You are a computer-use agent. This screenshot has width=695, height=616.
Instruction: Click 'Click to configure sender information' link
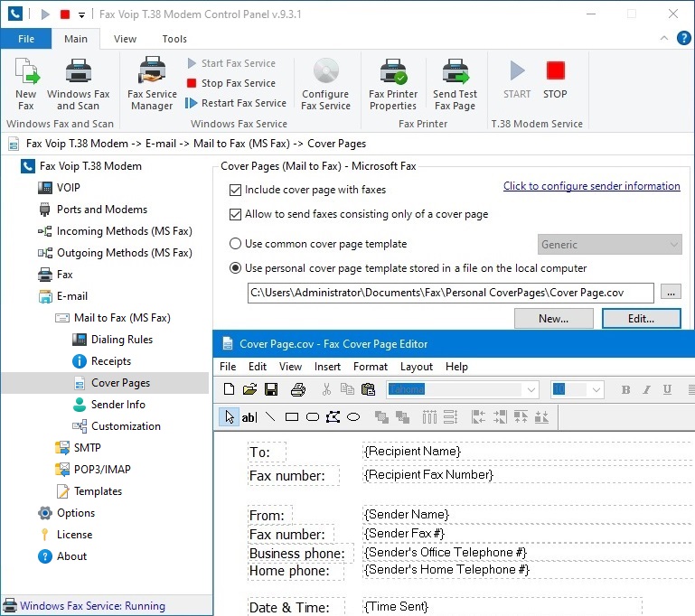coord(592,186)
